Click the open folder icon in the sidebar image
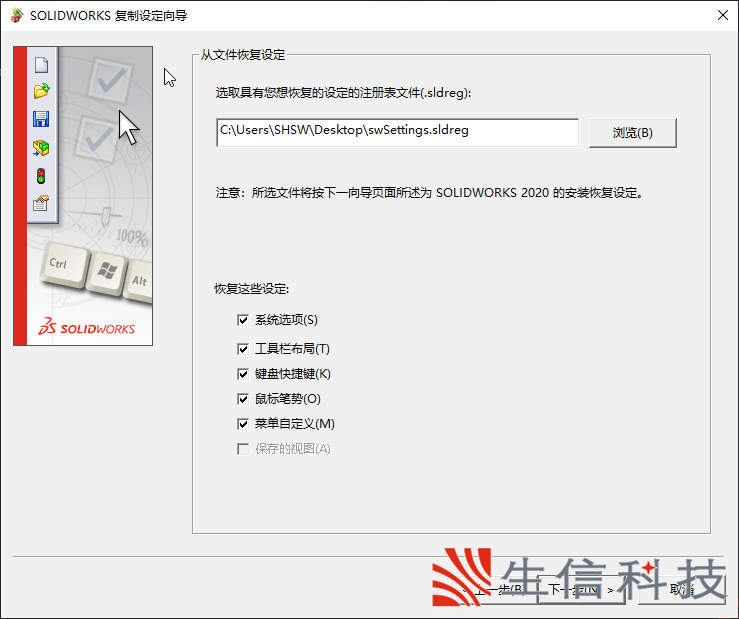This screenshot has height=619, width=739. point(41,91)
